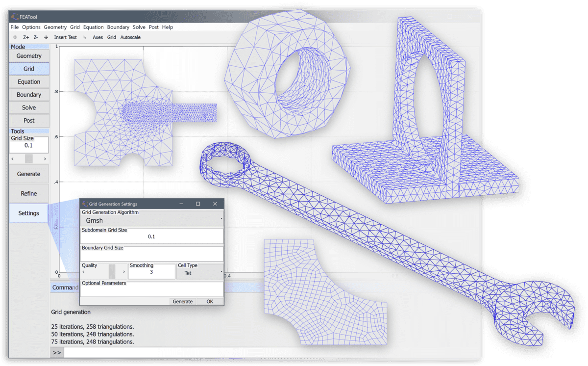Toggle plot Axes visibility
Viewport: 588px width, 366px height.
pyautogui.click(x=98, y=37)
